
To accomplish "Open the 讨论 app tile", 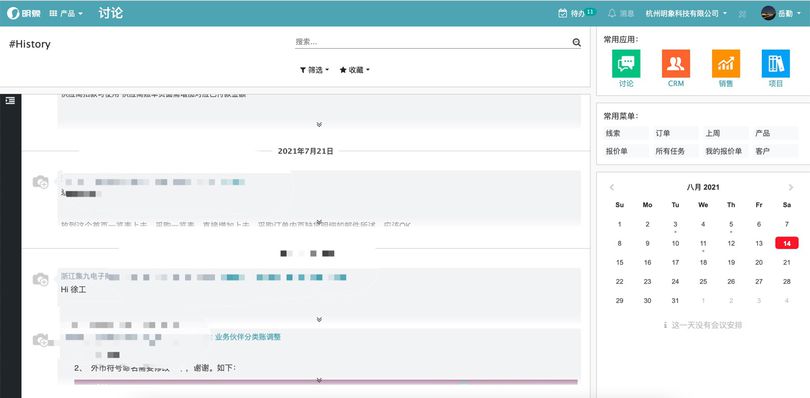I will pyautogui.click(x=626, y=68).
